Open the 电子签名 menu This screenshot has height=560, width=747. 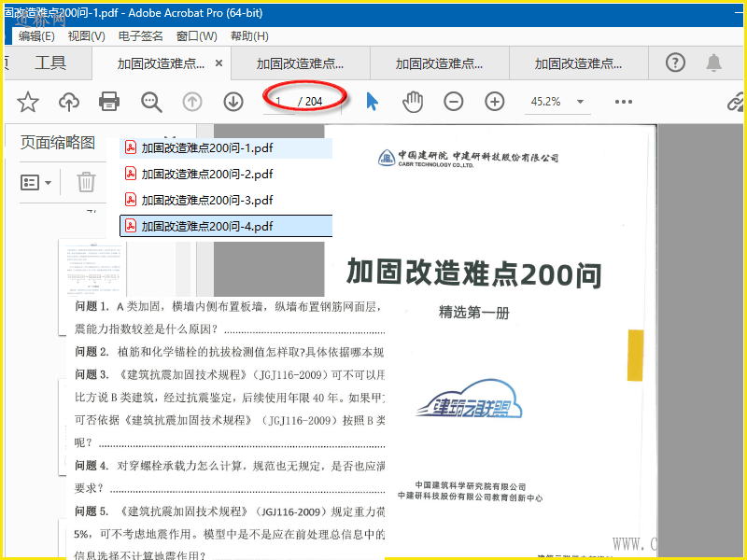coord(141,36)
